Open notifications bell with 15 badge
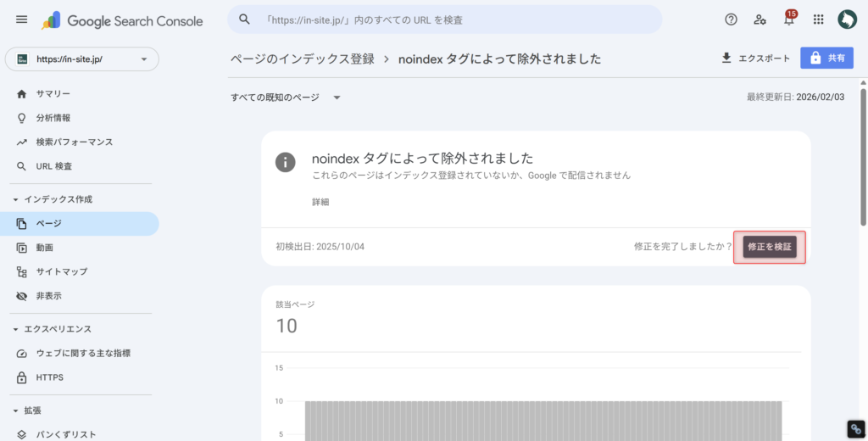 789,19
